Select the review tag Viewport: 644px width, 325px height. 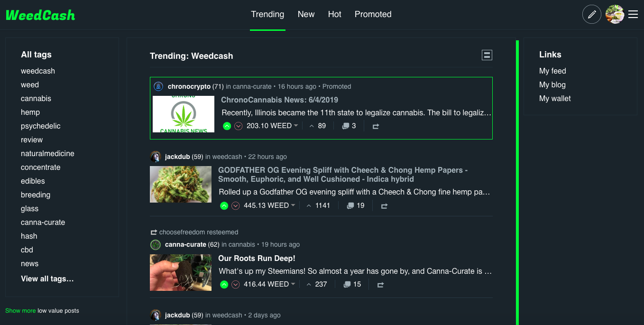[x=32, y=140]
